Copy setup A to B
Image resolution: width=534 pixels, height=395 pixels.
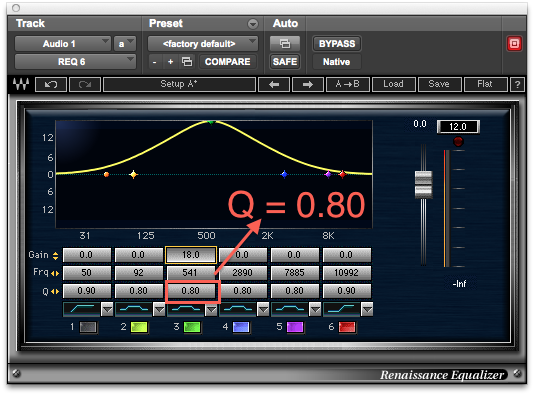pyautogui.click(x=347, y=84)
